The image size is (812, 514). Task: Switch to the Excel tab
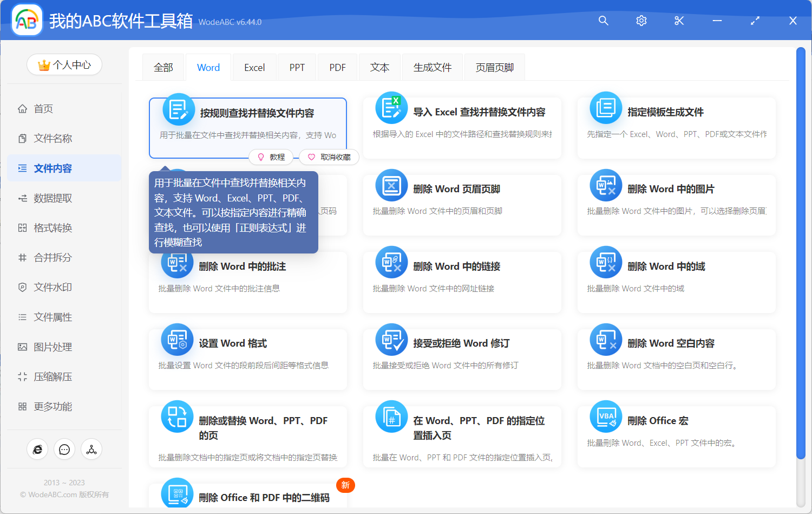pos(254,67)
